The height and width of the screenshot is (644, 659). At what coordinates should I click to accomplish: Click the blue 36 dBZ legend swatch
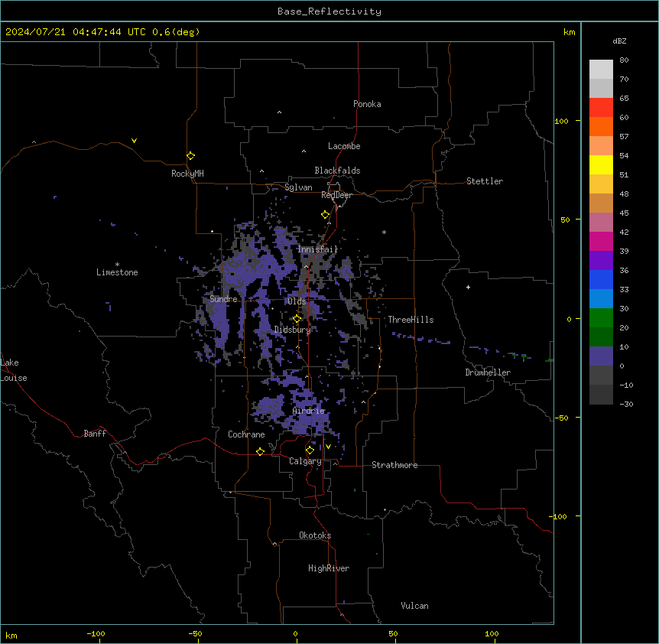(601, 279)
